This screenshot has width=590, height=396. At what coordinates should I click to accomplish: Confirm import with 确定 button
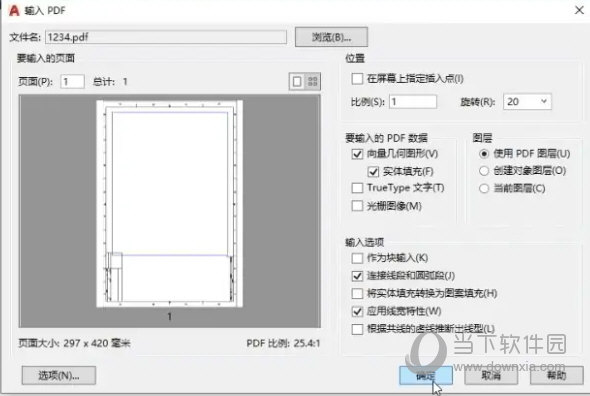point(426,375)
